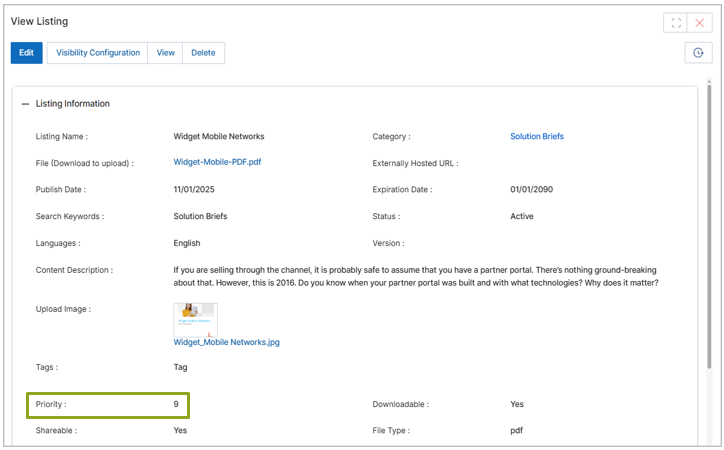Click the vertical scrollbar
This screenshot has height=450, width=724.
pos(709,226)
